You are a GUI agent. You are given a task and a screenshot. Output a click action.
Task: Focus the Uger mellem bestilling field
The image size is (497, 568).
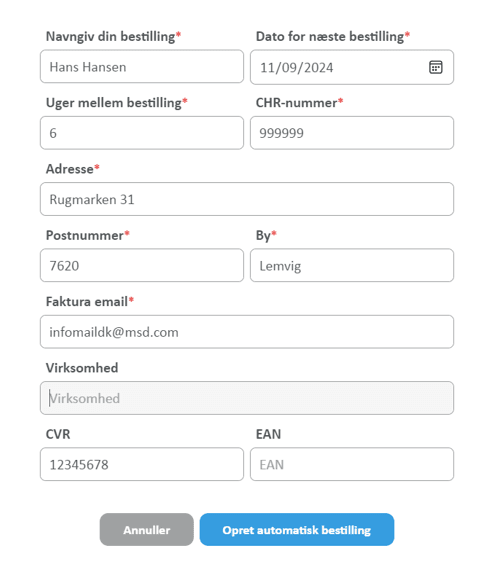pyautogui.click(x=142, y=133)
